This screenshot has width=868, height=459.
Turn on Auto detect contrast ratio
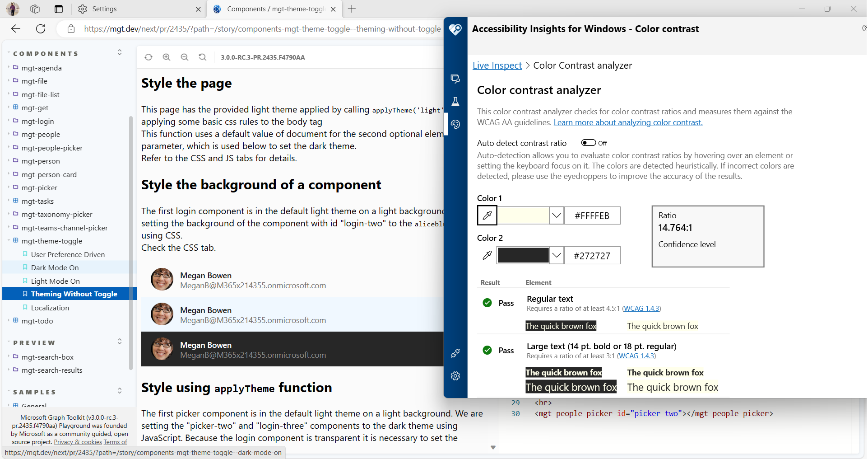(x=588, y=143)
